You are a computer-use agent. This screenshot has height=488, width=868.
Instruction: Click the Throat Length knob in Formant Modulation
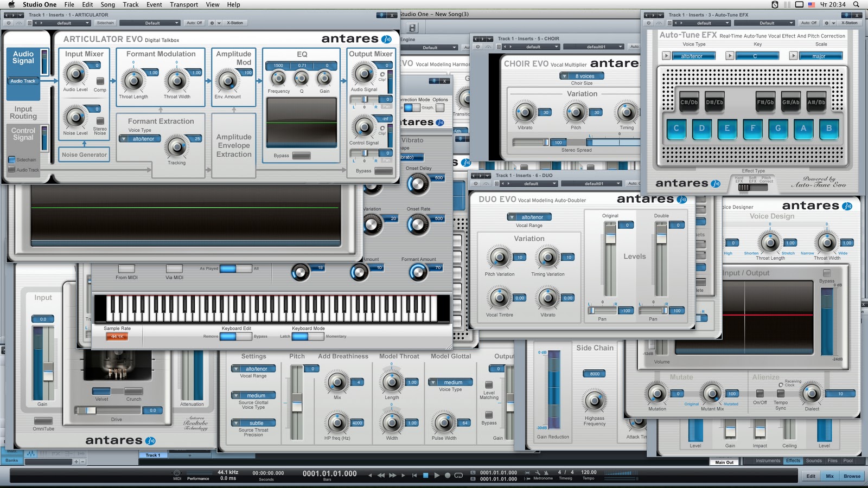[x=133, y=81]
